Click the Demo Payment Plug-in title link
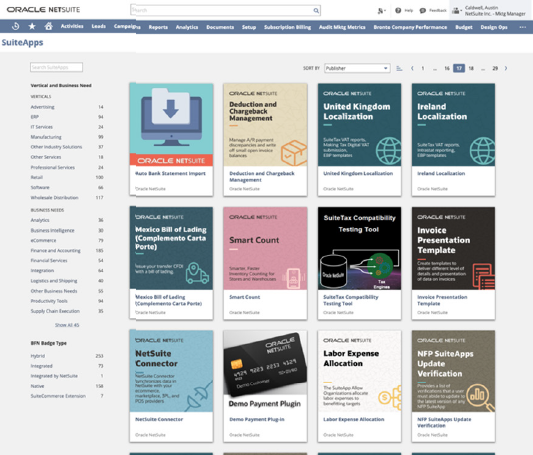 [257, 419]
